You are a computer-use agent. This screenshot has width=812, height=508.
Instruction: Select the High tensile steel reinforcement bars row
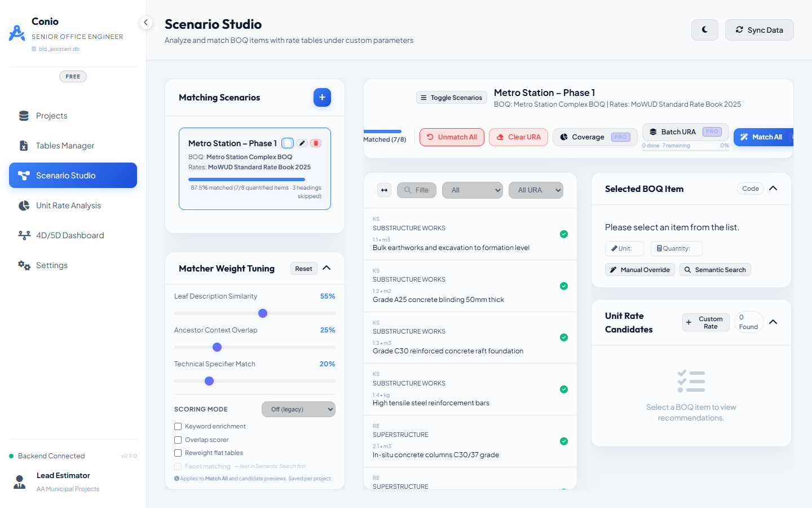pyautogui.click(x=470, y=389)
